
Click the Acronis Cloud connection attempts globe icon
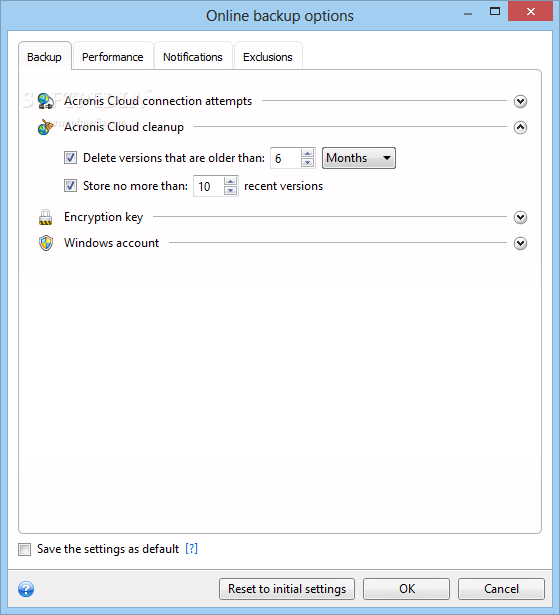(45, 101)
